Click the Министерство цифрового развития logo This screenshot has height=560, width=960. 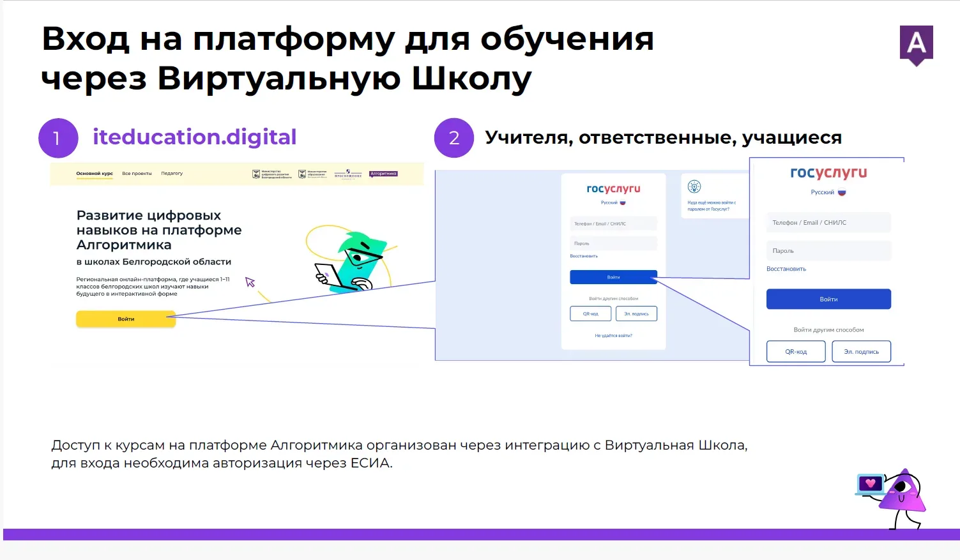point(272,174)
